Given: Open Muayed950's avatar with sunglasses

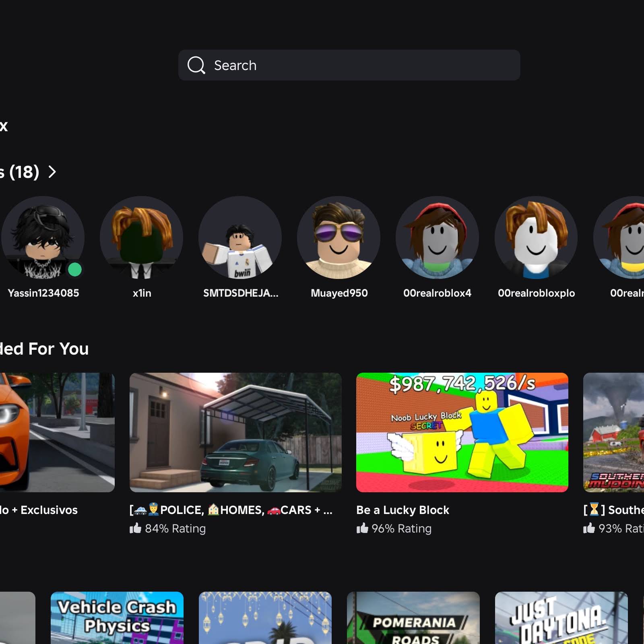Looking at the screenshot, I should [339, 237].
